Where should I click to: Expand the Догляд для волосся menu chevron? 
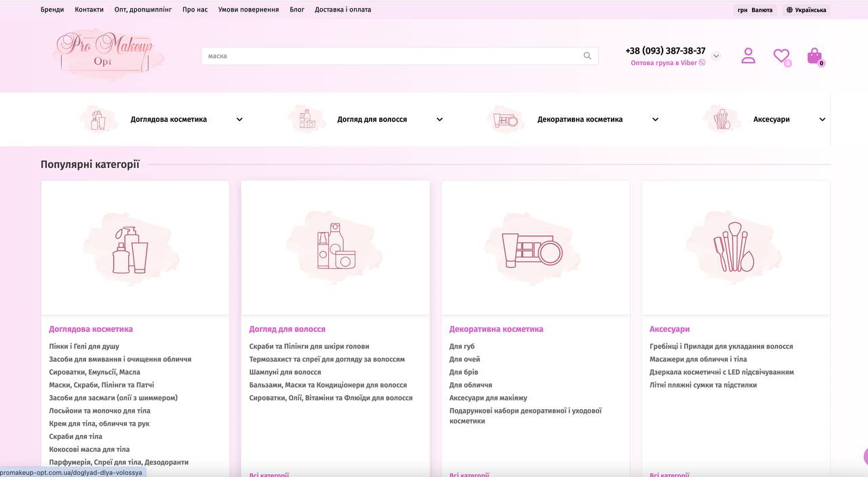click(439, 119)
